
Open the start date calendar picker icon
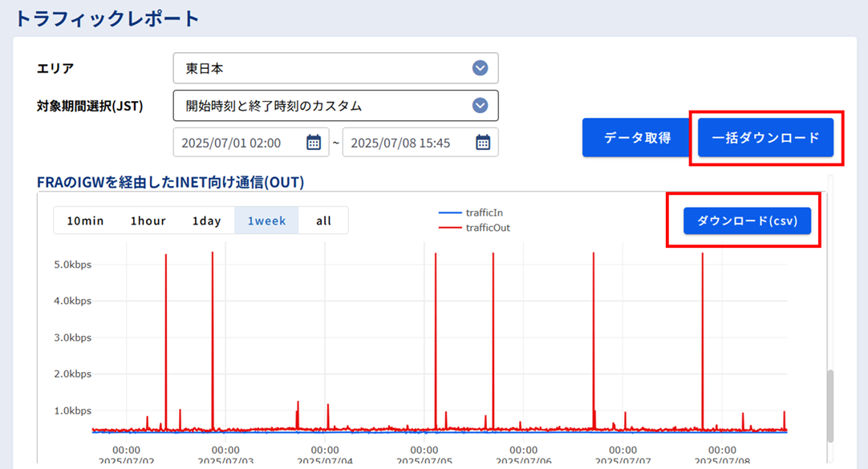[314, 143]
